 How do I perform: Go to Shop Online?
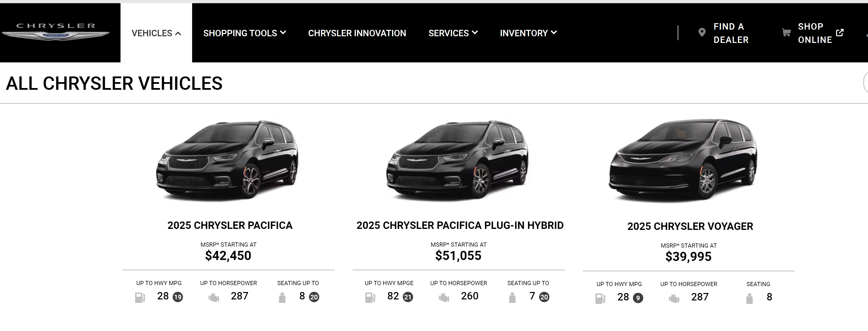click(814, 33)
